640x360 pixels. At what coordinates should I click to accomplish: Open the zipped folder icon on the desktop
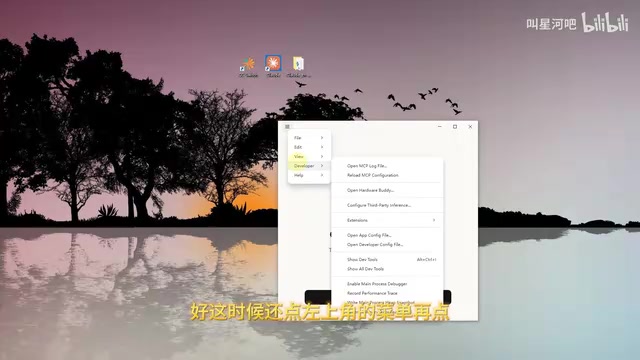pyautogui.click(x=298, y=67)
